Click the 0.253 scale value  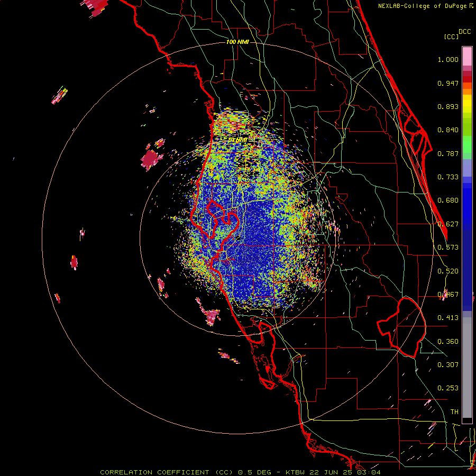tap(448, 388)
